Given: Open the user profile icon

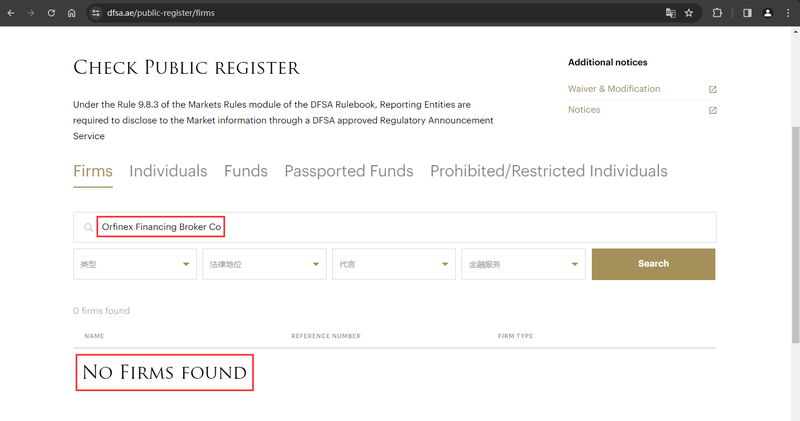Looking at the screenshot, I should pyautogui.click(x=768, y=13).
